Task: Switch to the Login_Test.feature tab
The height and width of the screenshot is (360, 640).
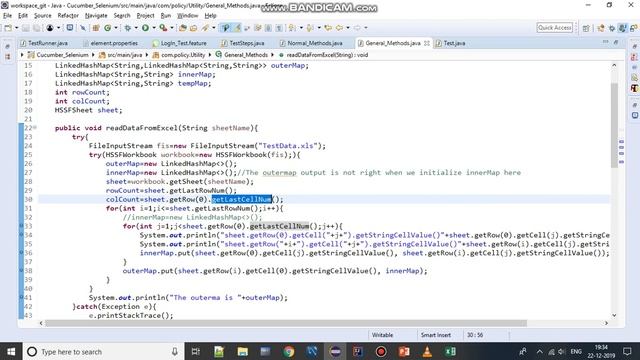Action: click(x=180, y=43)
